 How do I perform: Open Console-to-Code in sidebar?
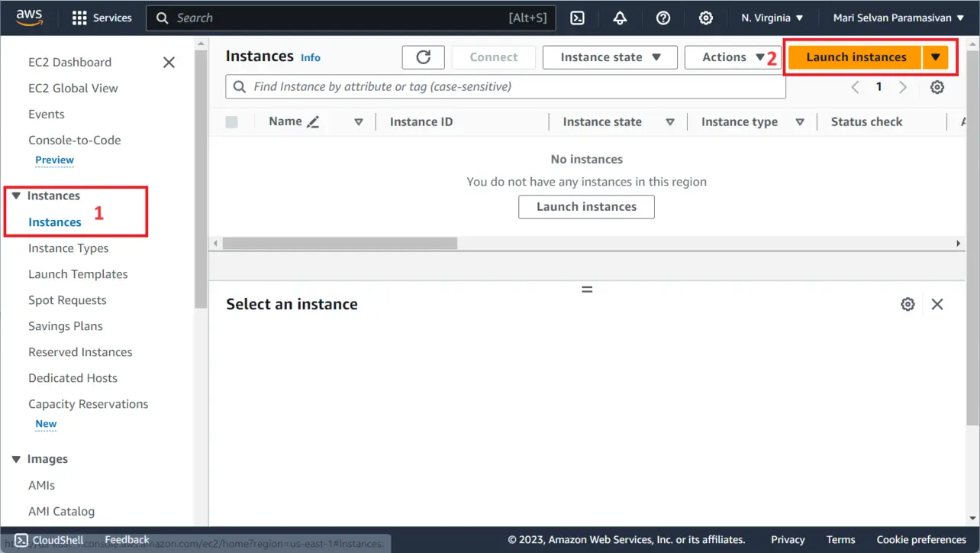point(75,141)
